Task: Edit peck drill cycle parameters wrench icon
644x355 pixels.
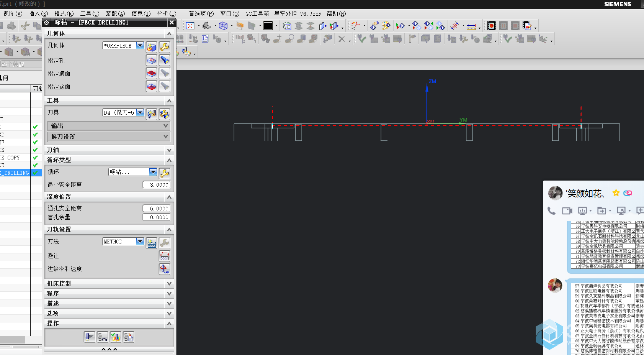Action: pyautogui.click(x=165, y=173)
